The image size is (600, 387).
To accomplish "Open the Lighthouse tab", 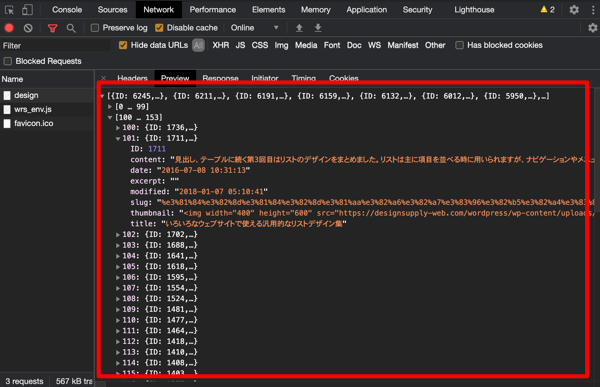I will (474, 10).
